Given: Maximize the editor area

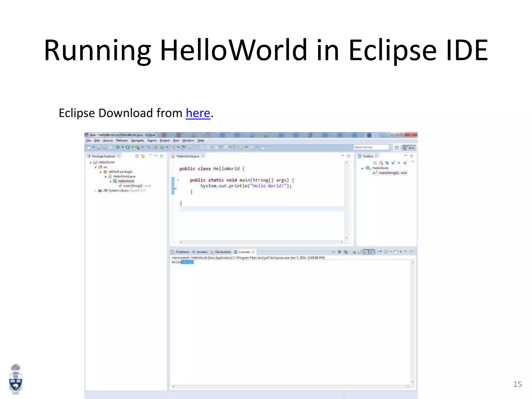Looking at the screenshot, I should pyautogui.click(x=349, y=156).
